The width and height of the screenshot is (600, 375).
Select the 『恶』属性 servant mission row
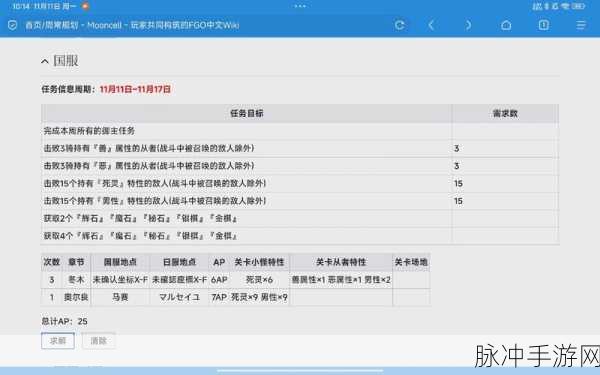coord(300,166)
